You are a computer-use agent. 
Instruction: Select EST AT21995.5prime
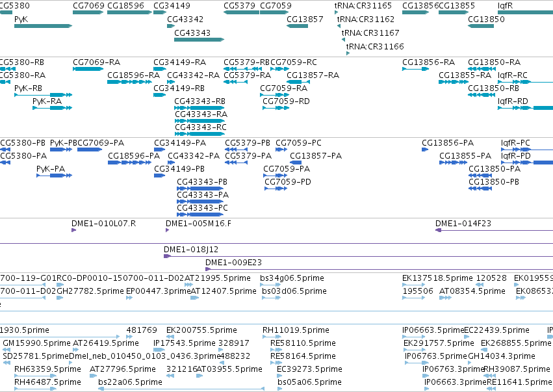pyautogui.click(x=188, y=285)
